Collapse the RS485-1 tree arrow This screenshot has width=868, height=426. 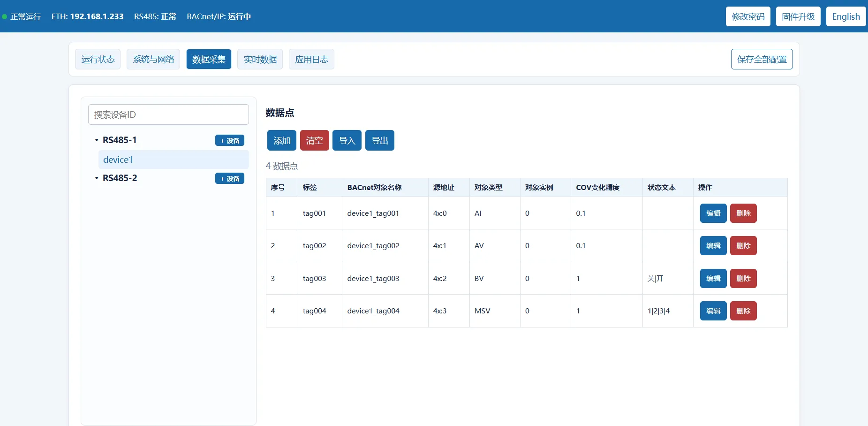pyautogui.click(x=97, y=140)
